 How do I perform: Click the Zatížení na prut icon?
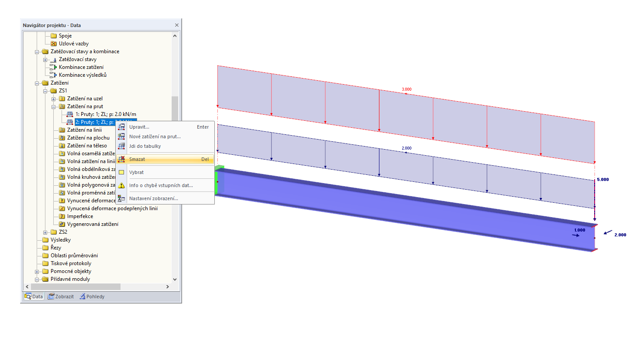point(62,106)
